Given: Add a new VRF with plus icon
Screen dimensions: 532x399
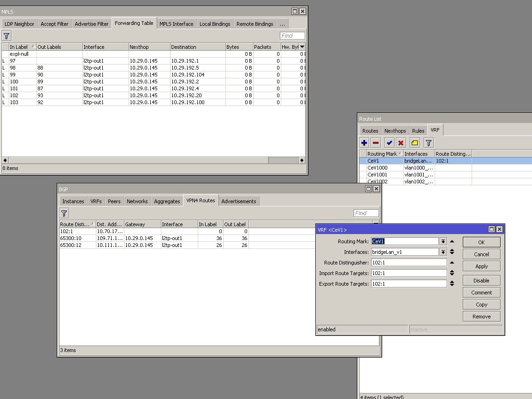Looking at the screenshot, I should [365, 143].
